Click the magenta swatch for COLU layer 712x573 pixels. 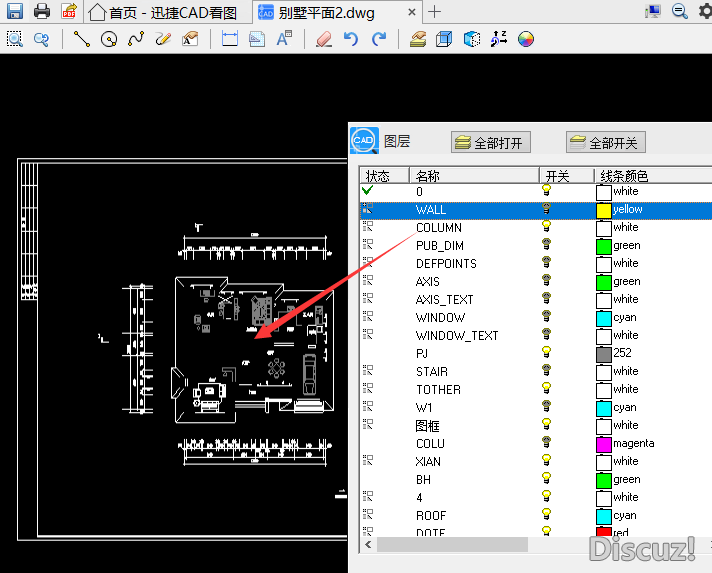click(x=604, y=443)
